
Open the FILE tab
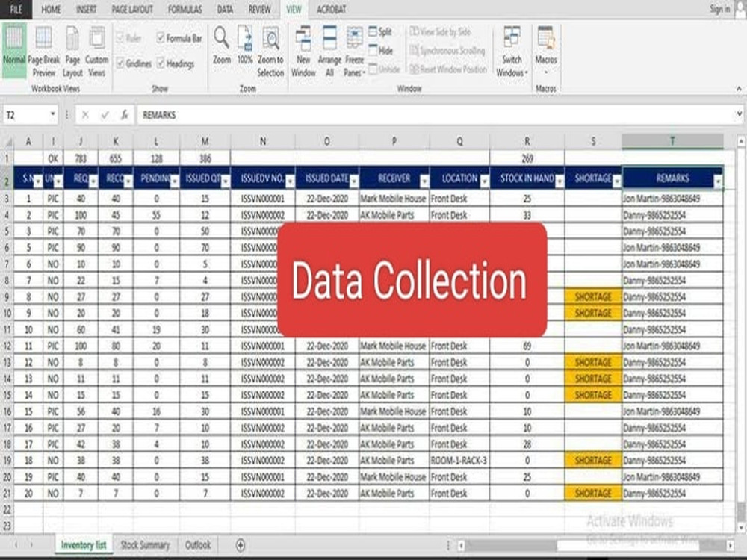click(16, 10)
